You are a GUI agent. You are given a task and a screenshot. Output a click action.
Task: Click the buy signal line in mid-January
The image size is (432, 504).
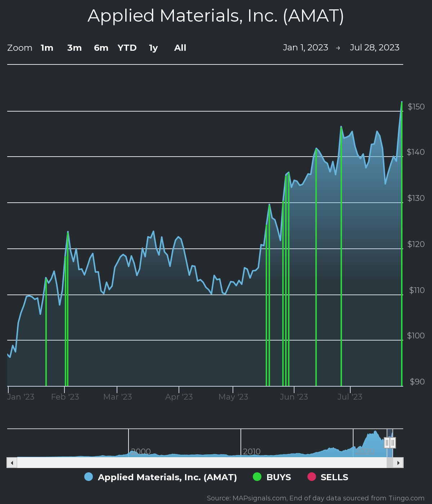click(x=46, y=332)
